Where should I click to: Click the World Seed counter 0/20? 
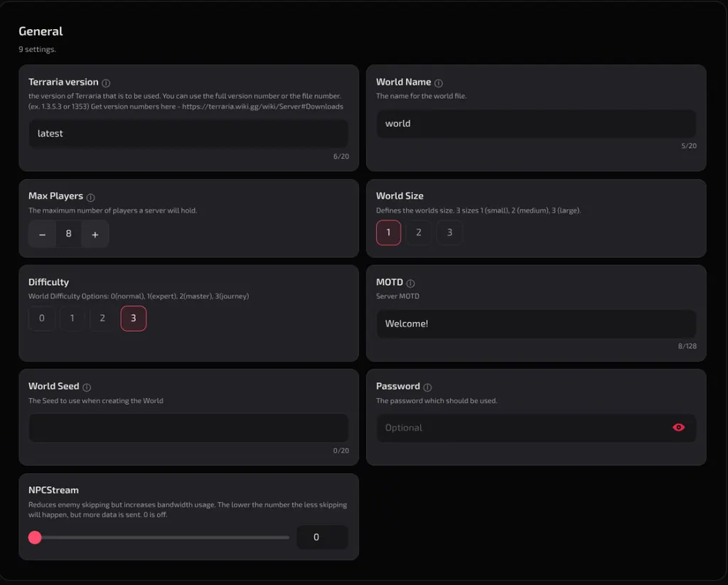[x=341, y=451]
